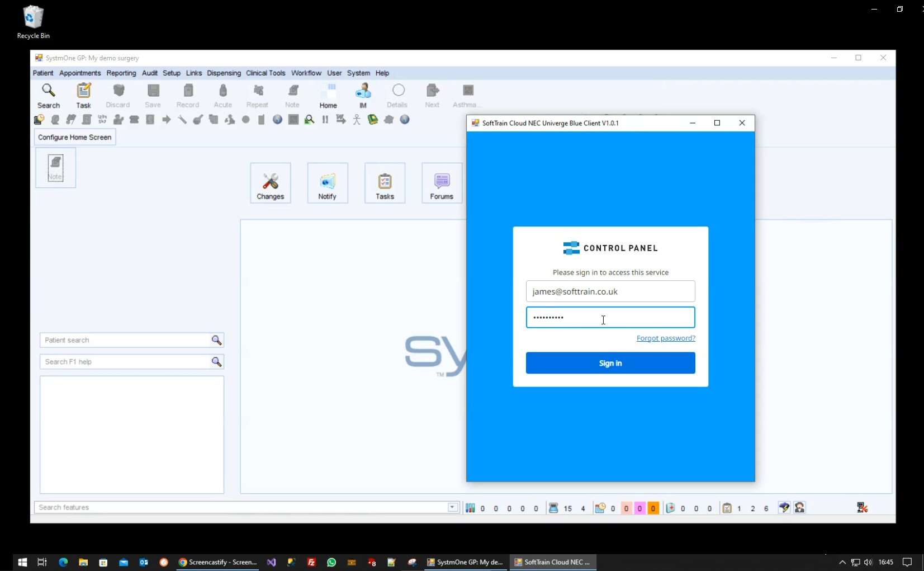Click the orange highlighted 0 counter in status bar
Screen dimensions: 924x571
(653, 508)
